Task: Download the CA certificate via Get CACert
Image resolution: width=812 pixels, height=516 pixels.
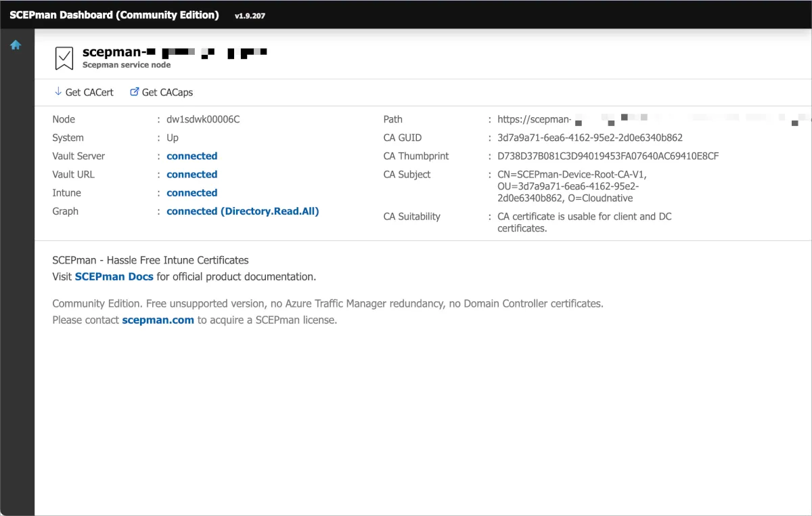Action: (89, 92)
